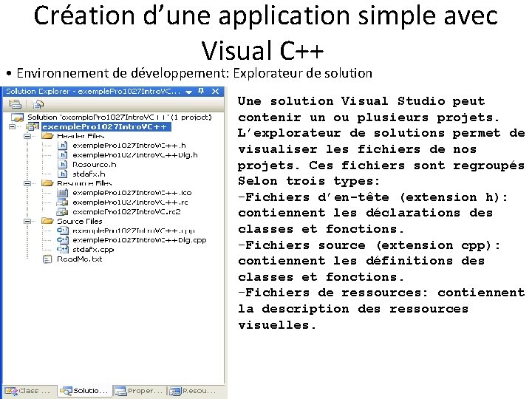Collapse the Resource Files folder
532x399 pixels.
point(27,183)
